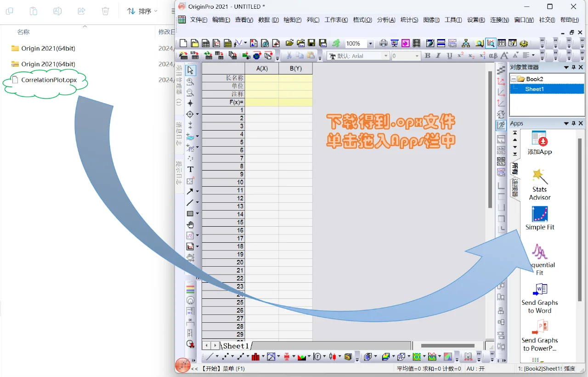
Task: Click the AU : 开 status bar entry
Action: click(475, 369)
